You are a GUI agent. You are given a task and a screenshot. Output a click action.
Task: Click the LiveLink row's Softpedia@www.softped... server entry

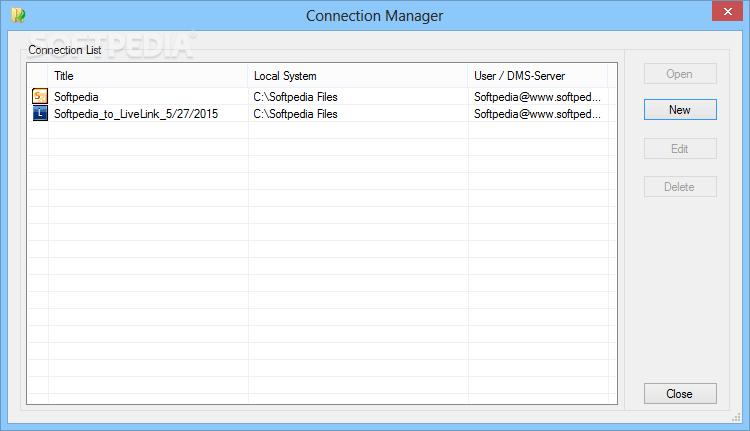[x=537, y=114]
